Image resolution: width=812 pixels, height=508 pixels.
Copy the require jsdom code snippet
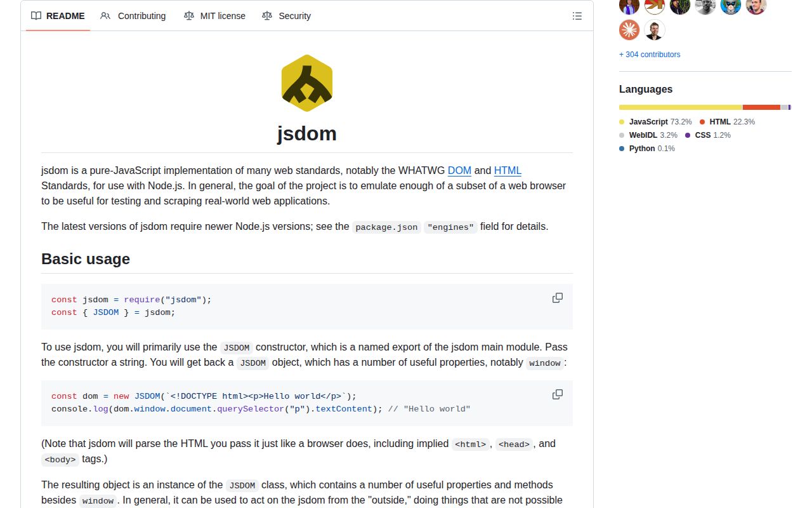558,298
